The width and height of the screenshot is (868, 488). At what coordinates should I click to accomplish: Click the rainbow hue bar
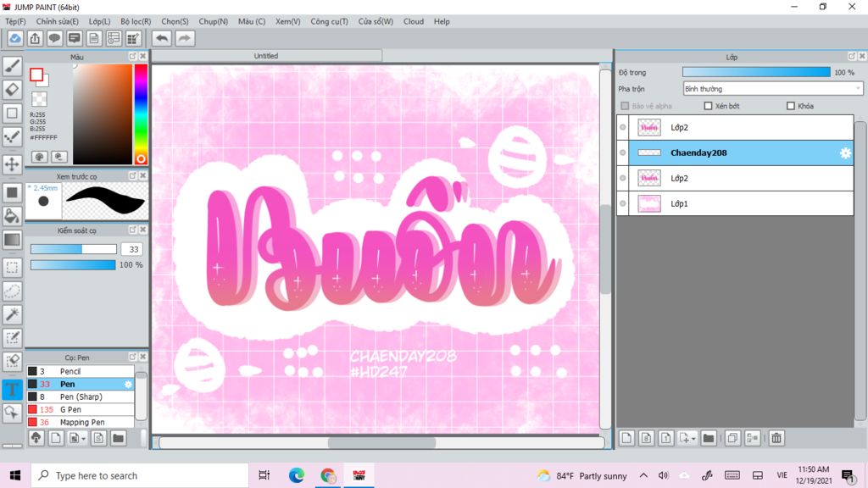(x=141, y=114)
